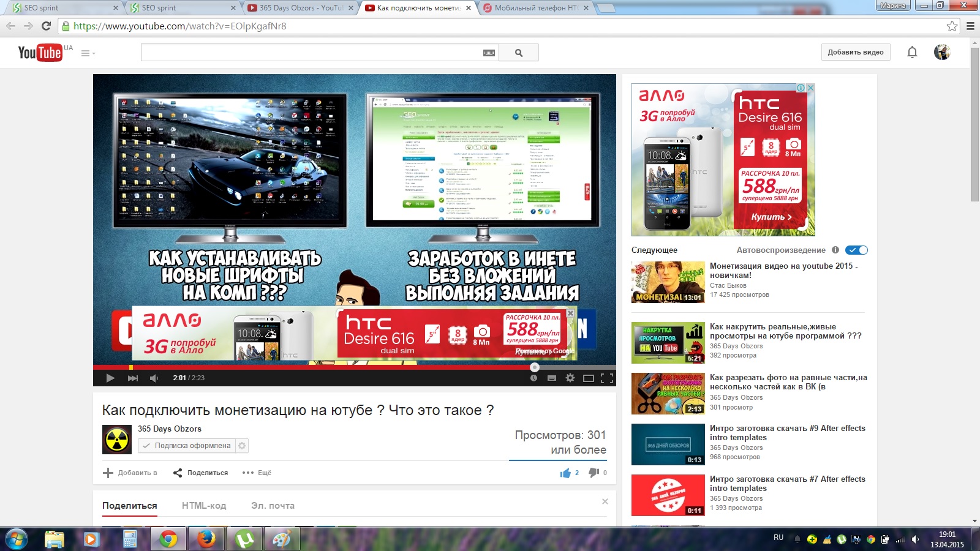Click the HTC Desire 616 overlay ad
The height and width of the screenshot is (551, 980).
click(354, 333)
